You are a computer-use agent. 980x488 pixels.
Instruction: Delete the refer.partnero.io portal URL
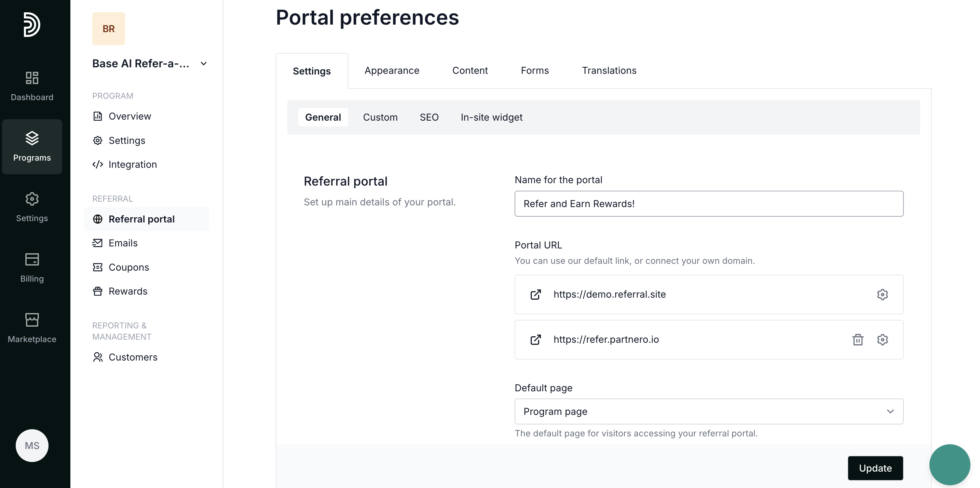click(x=858, y=340)
